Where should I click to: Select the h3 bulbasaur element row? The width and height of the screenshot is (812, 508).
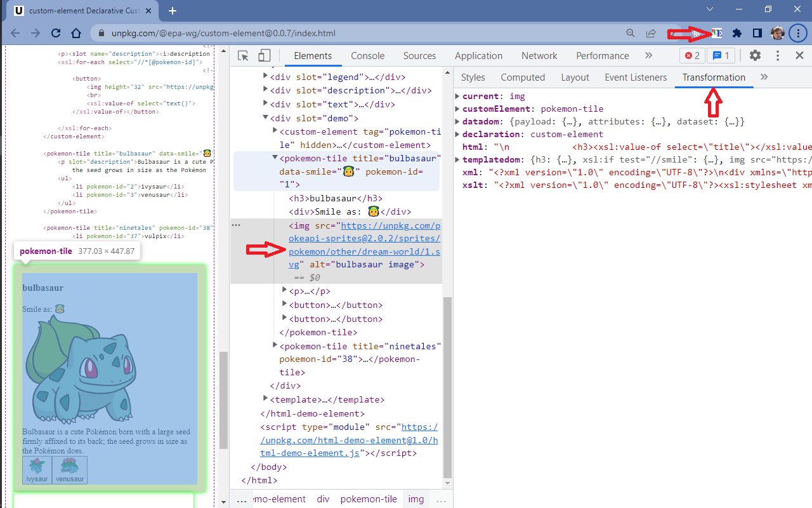click(336, 198)
